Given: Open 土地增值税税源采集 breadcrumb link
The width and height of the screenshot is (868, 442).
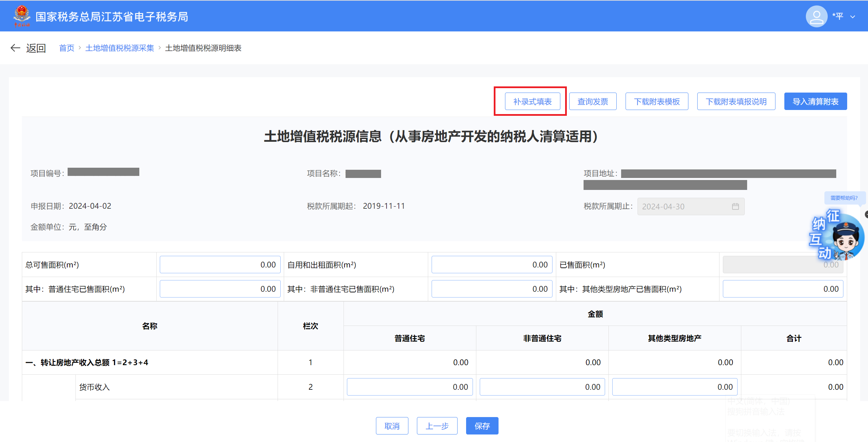Looking at the screenshot, I should click(x=120, y=48).
